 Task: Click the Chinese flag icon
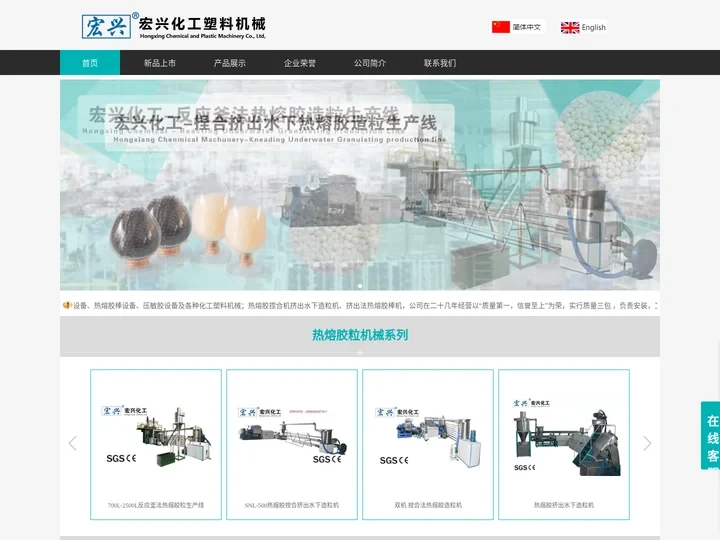click(x=501, y=27)
